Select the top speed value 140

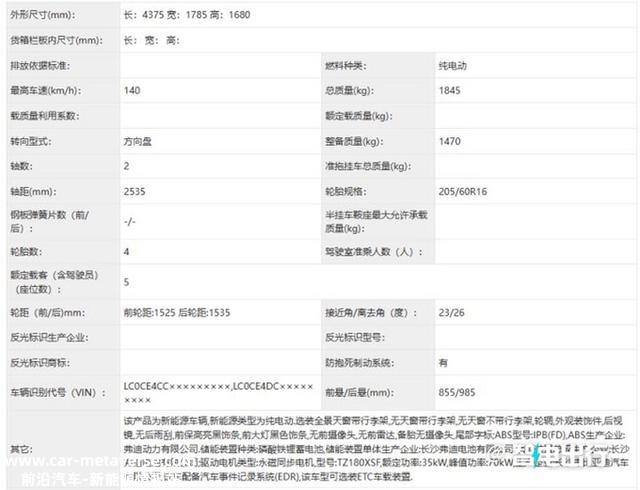(x=132, y=91)
